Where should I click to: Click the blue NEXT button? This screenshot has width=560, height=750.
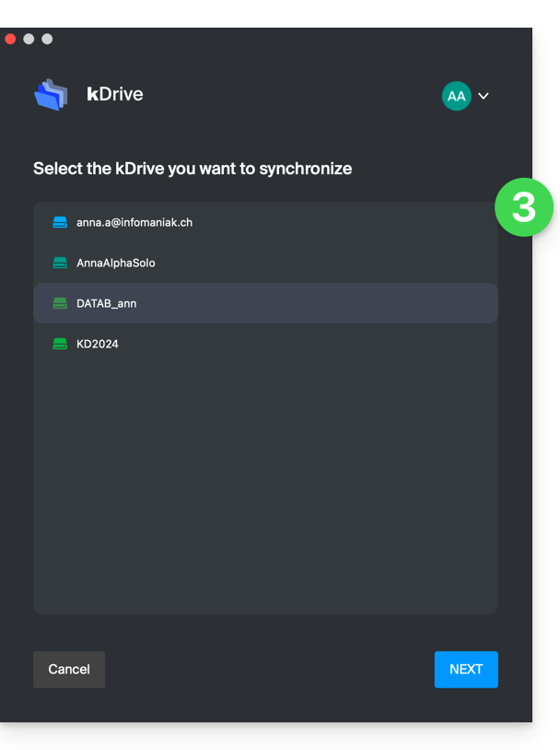click(x=466, y=670)
